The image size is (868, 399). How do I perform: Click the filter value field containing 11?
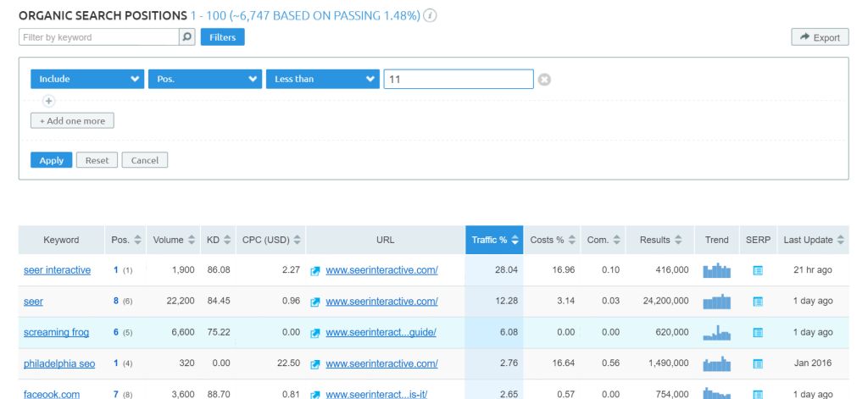pyautogui.click(x=458, y=79)
